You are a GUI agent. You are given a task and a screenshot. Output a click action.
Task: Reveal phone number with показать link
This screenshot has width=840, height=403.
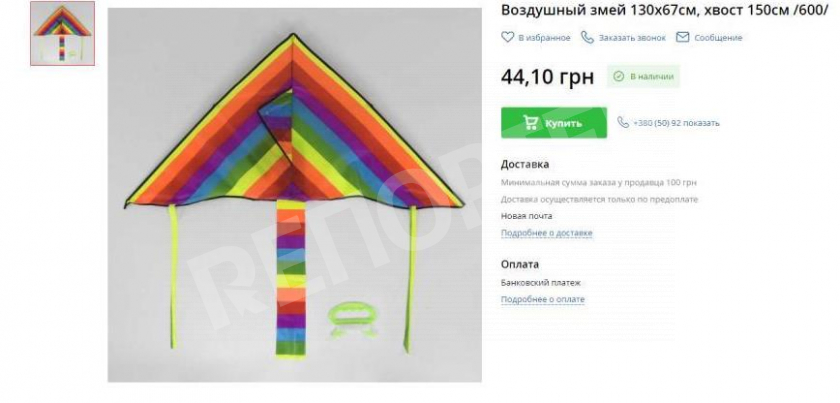click(702, 123)
